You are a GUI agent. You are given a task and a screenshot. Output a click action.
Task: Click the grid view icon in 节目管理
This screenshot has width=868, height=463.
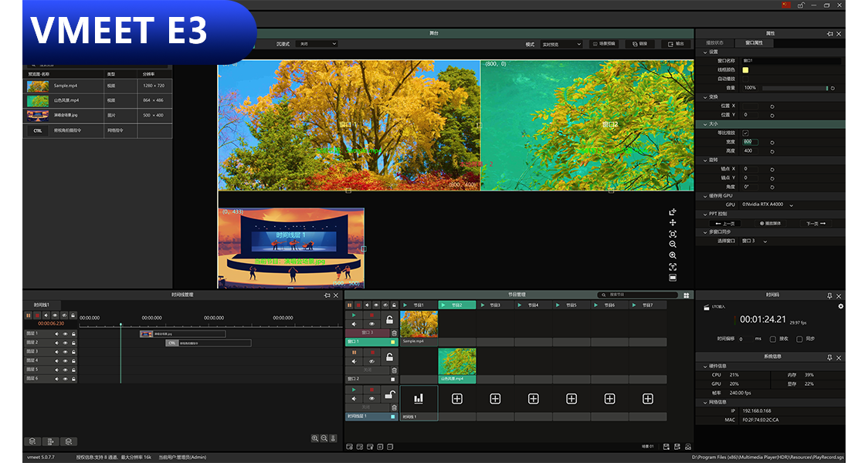[x=687, y=295]
